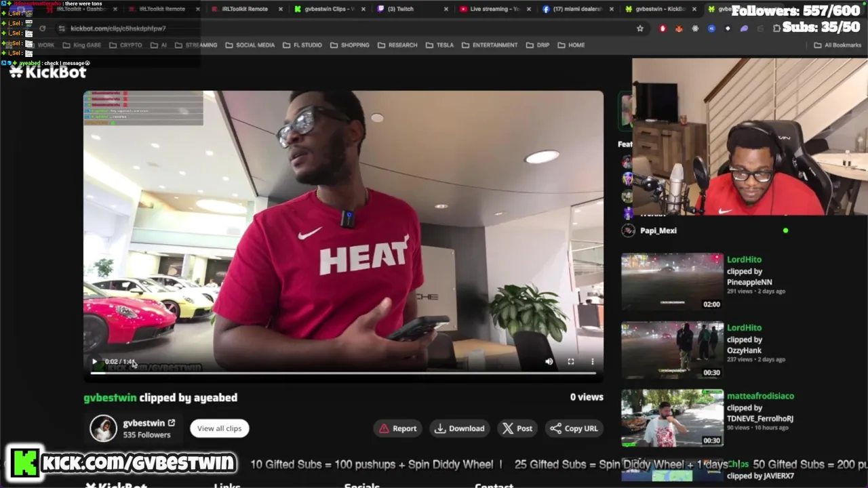Image resolution: width=868 pixels, height=488 pixels.
Task: Click View all clips button
Action: 219,428
